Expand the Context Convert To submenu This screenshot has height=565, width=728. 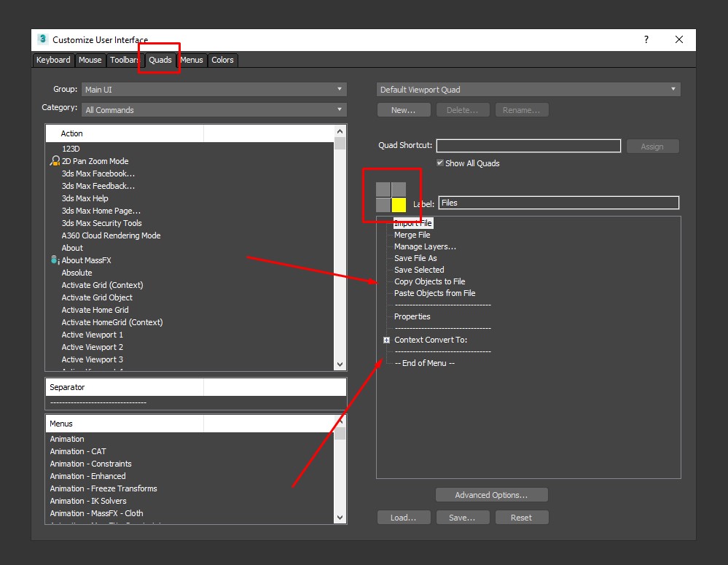[387, 340]
